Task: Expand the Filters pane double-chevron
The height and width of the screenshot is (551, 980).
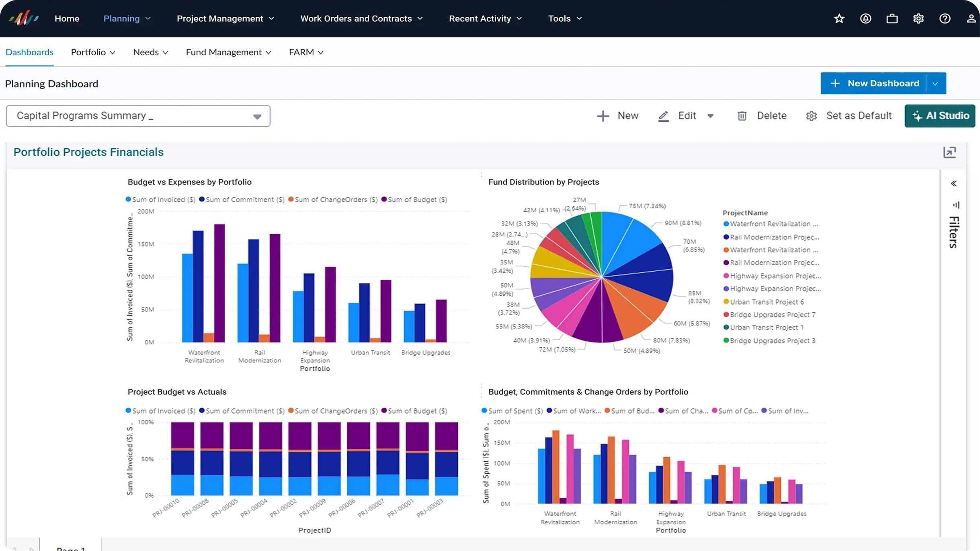Action: (954, 184)
